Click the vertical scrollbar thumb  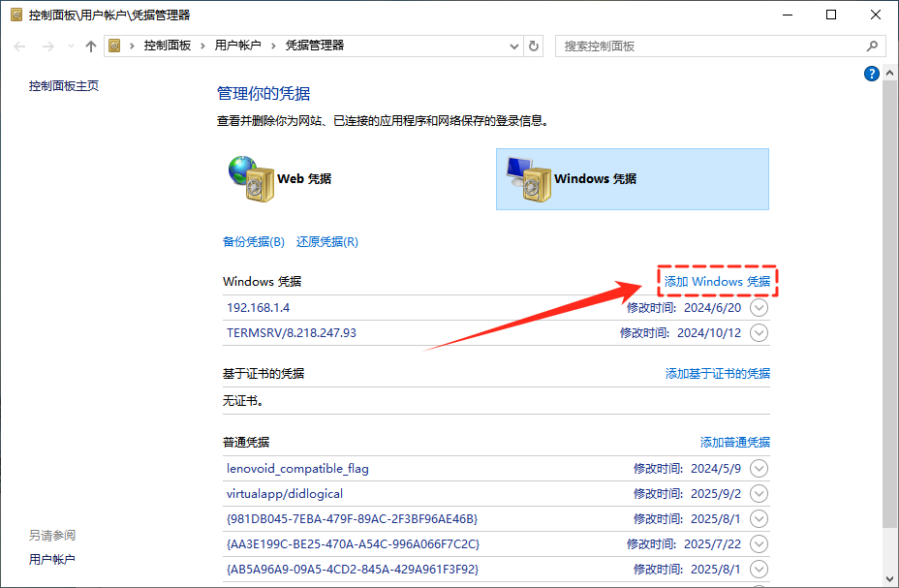pos(889,304)
